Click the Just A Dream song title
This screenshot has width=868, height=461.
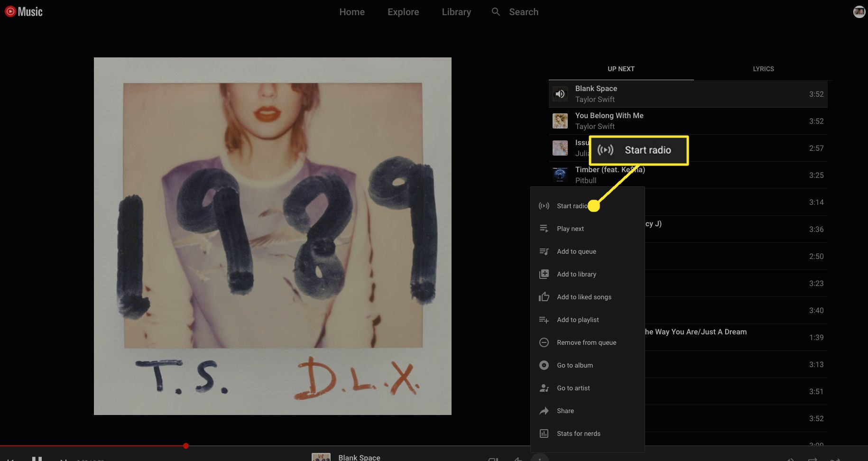click(696, 332)
